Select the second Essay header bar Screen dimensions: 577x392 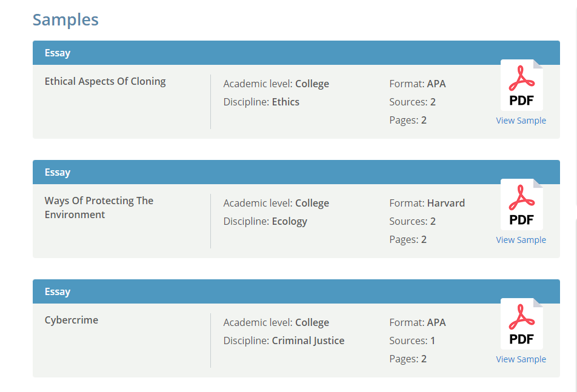coord(296,172)
